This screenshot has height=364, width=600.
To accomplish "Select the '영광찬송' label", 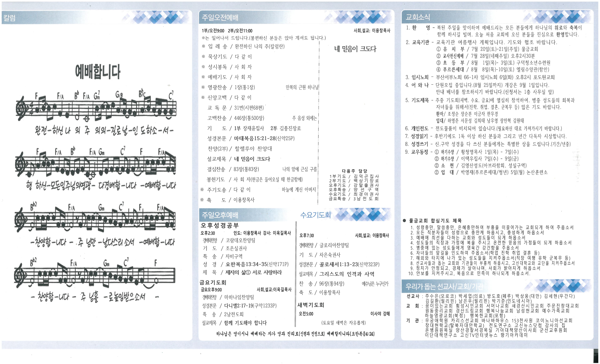I will click(217, 87).
